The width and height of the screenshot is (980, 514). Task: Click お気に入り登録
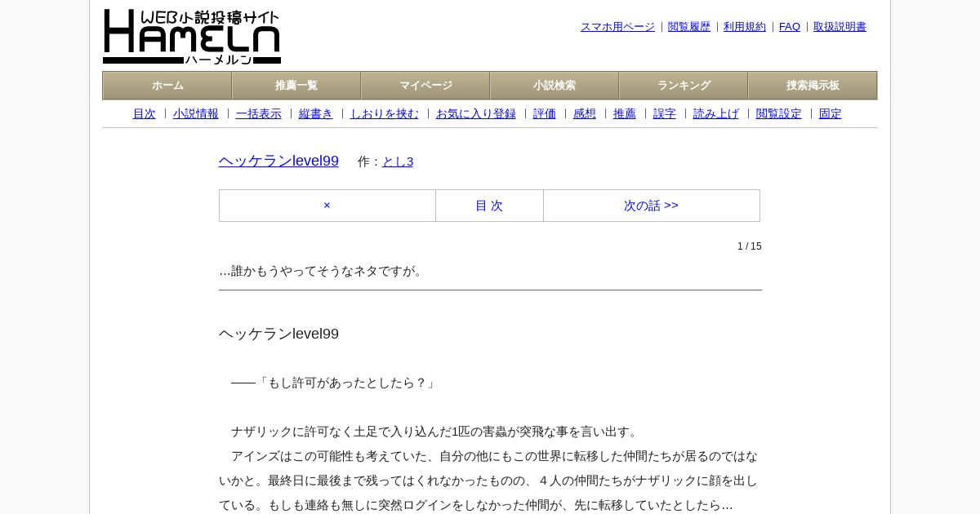coord(476,114)
